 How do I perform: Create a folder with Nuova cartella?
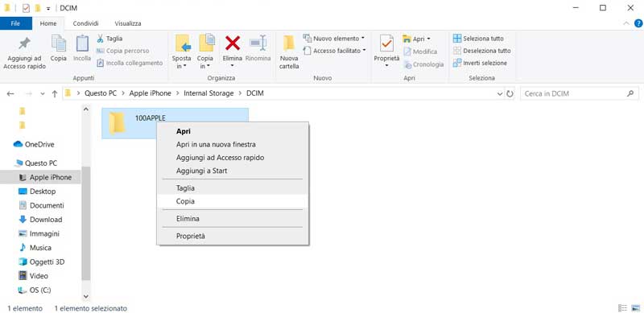pos(289,52)
